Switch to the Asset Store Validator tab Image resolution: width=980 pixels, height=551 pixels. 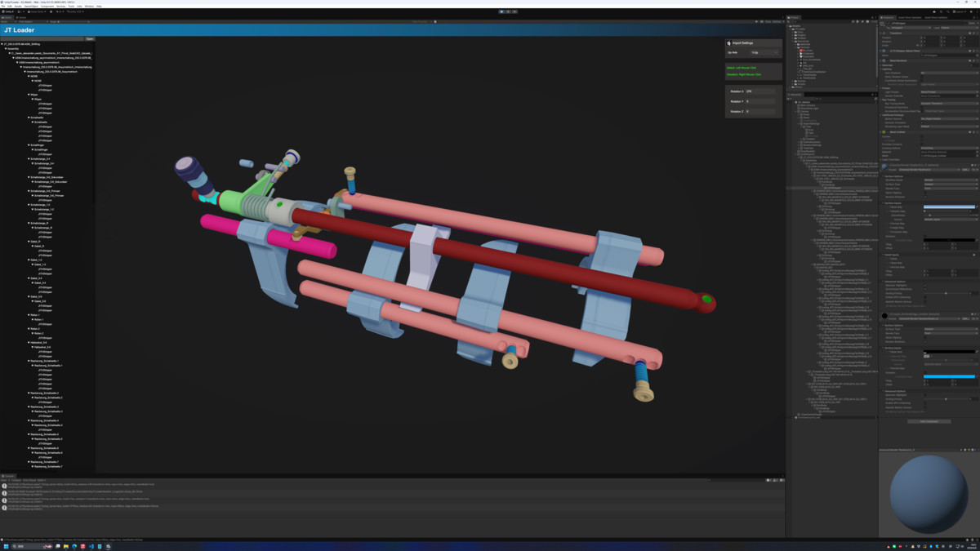[936, 17]
